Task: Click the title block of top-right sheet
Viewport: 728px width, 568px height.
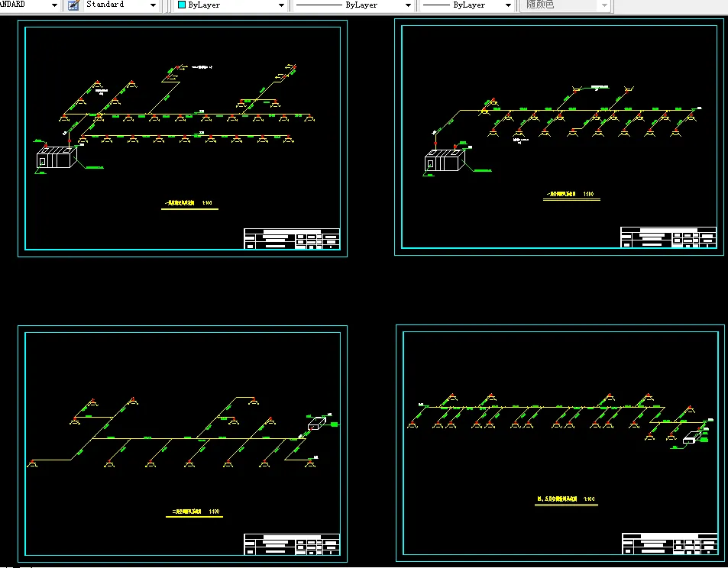Action: [x=668, y=237]
